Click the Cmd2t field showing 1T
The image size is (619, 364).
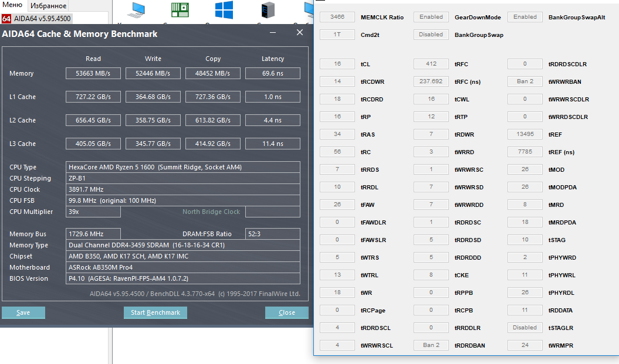click(x=337, y=35)
